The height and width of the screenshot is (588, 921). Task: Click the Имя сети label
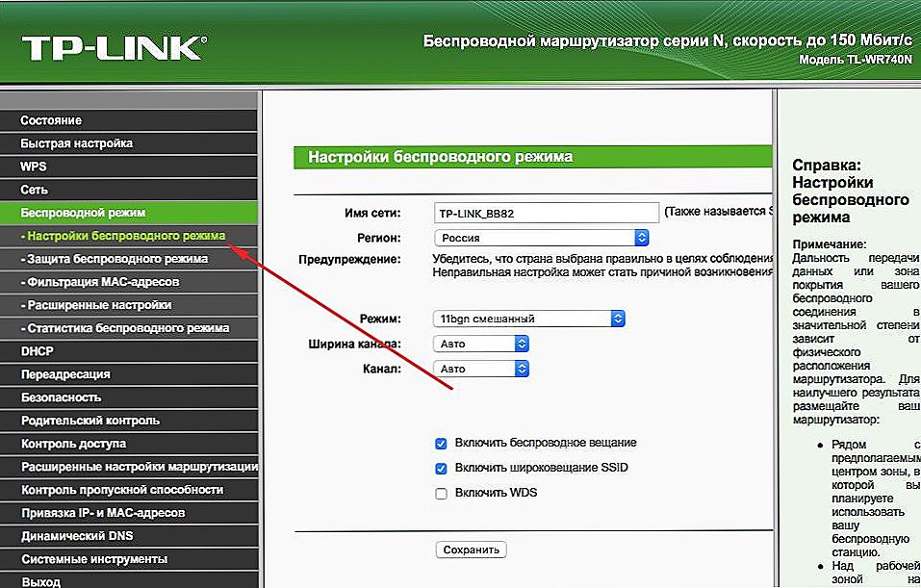pyautogui.click(x=373, y=214)
